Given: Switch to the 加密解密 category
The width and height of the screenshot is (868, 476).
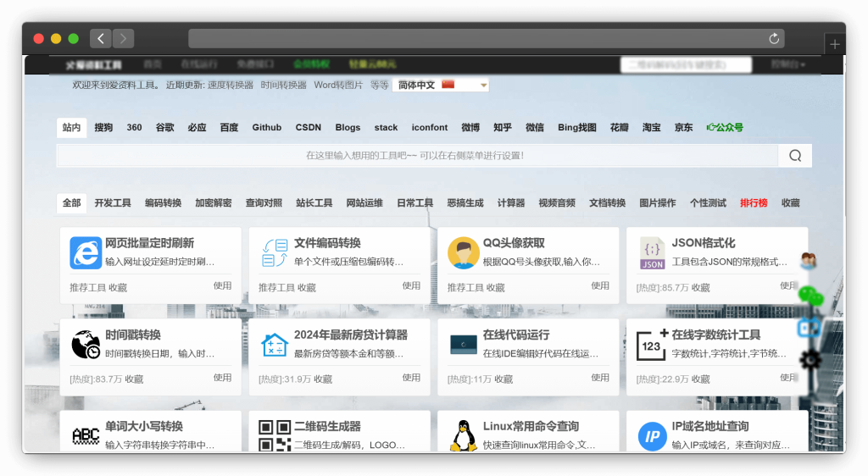Looking at the screenshot, I should [x=213, y=203].
